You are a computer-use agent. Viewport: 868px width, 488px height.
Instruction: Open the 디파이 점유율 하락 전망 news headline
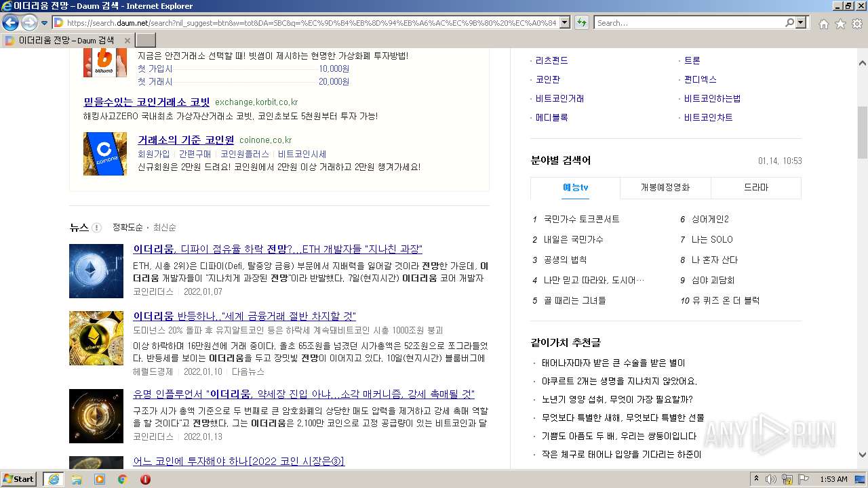pos(278,249)
